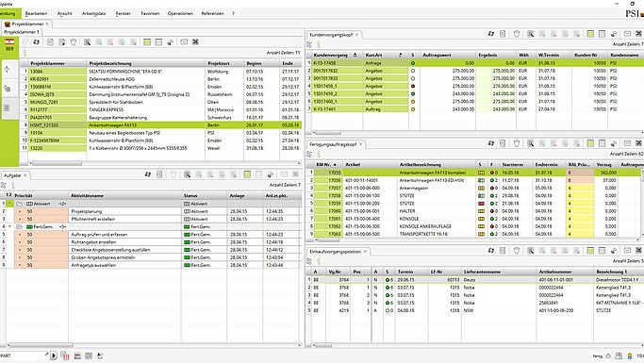Click the undo arrow icon in Fertigungsauftragskopf toolbar
Viewport: 644px width, 363px height.
pyautogui.click(x=614, y=143)
